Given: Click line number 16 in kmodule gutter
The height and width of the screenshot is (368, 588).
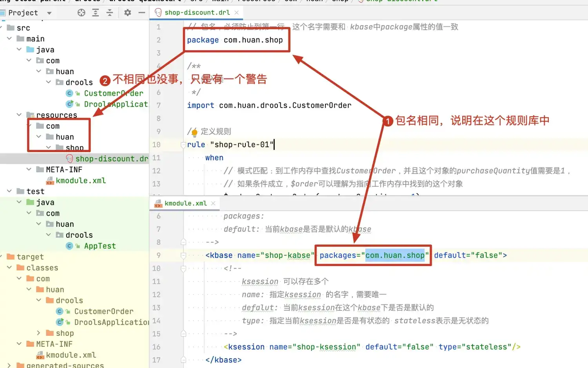Looking at the screenshot, I should [156, 347].
